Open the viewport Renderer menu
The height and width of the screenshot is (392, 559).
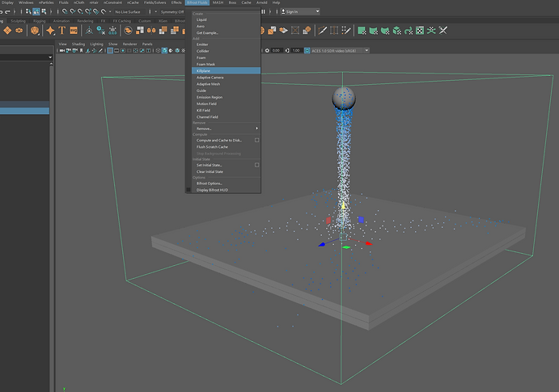(x=129, y=44)
